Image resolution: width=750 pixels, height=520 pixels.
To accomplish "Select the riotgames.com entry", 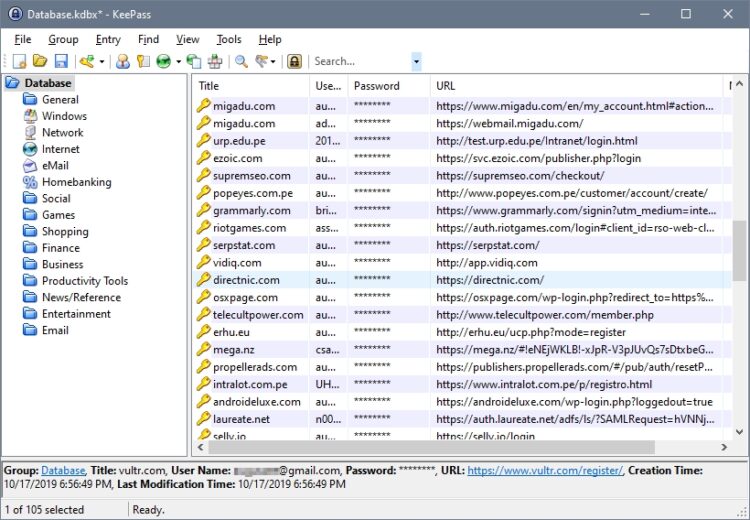I will tap(463, 228).
